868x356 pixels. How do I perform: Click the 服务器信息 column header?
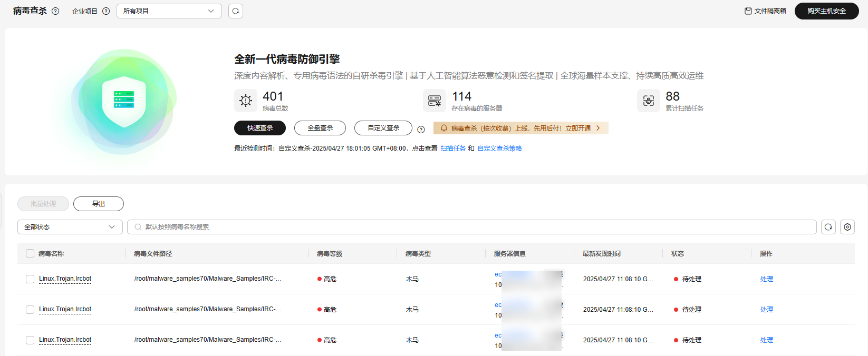click(x=510, y=254)
